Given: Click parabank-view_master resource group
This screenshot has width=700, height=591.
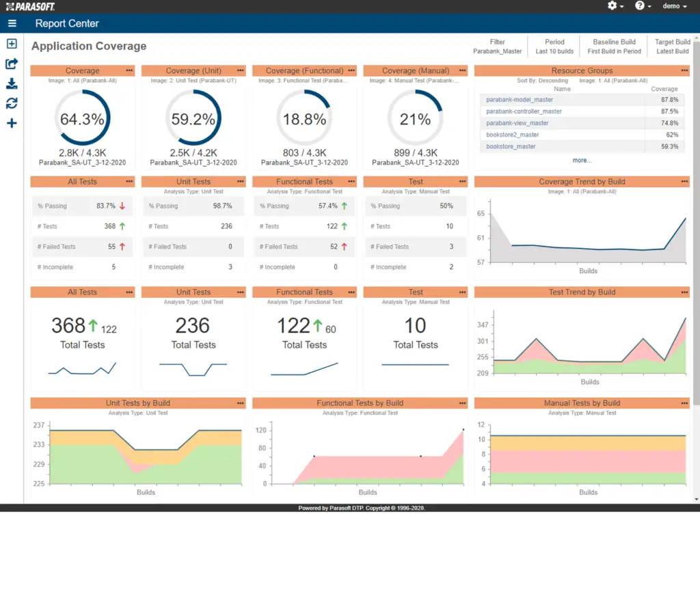Looking at the screenshot, I should point(517,123).
